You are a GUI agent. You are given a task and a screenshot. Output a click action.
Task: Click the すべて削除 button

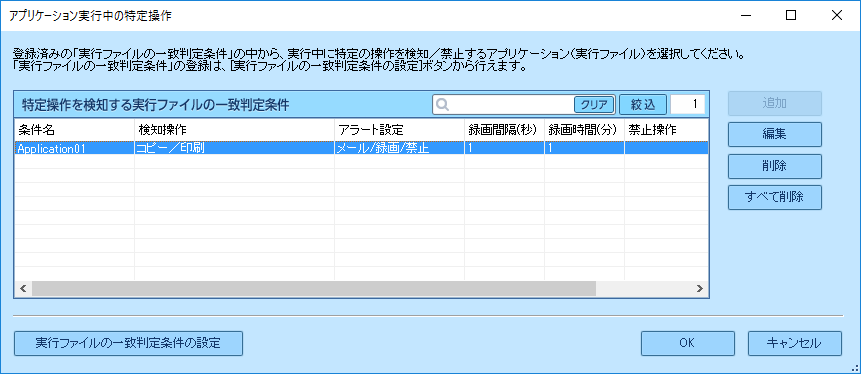pos(775,198)
